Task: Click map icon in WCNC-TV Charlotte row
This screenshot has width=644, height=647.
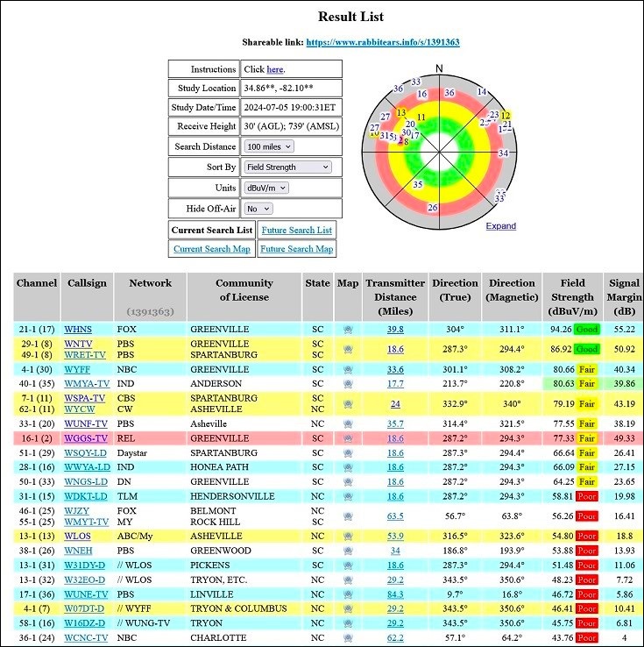Action: pos(348,637)
